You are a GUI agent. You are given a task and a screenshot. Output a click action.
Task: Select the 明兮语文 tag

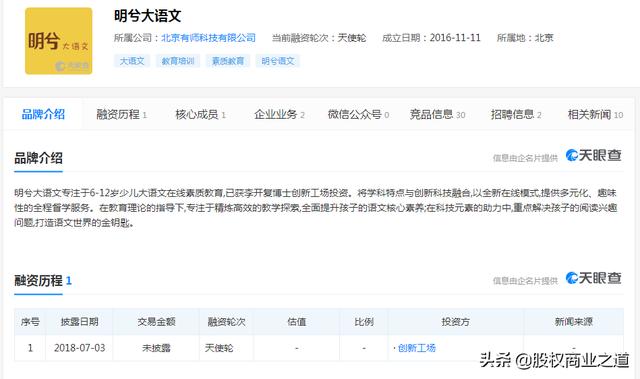[278, 61]
